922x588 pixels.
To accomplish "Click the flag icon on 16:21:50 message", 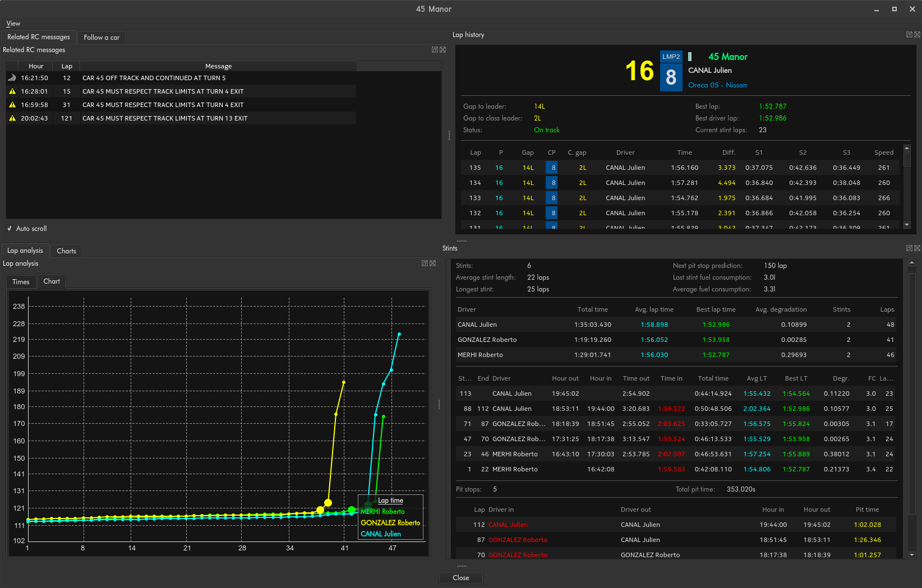I will click(12, 78).
